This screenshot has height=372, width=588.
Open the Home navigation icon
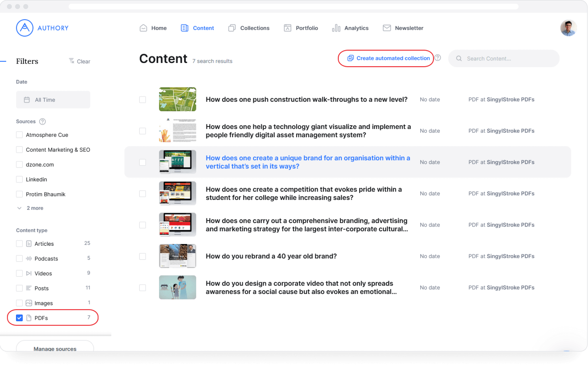(143, 28)
